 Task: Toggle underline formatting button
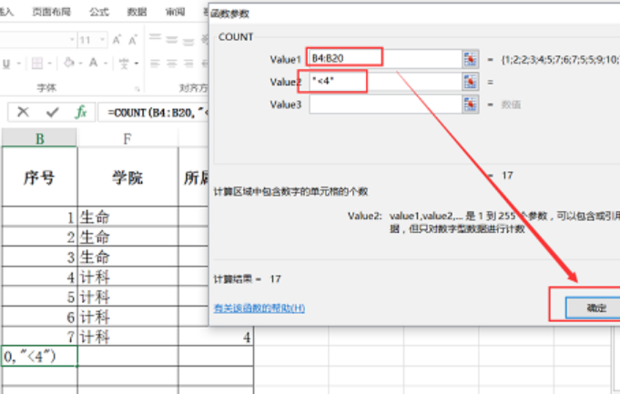[7, 64]
